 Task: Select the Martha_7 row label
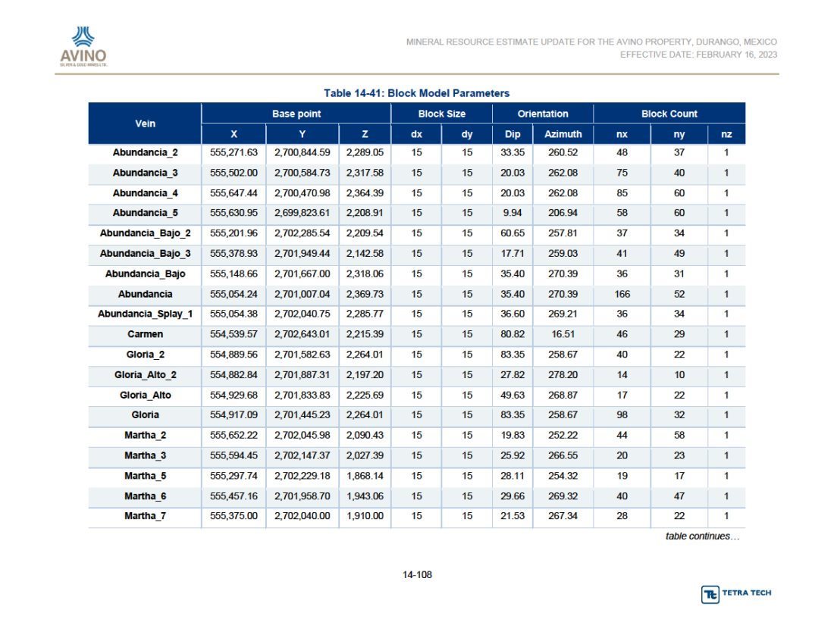pos(146,516)
